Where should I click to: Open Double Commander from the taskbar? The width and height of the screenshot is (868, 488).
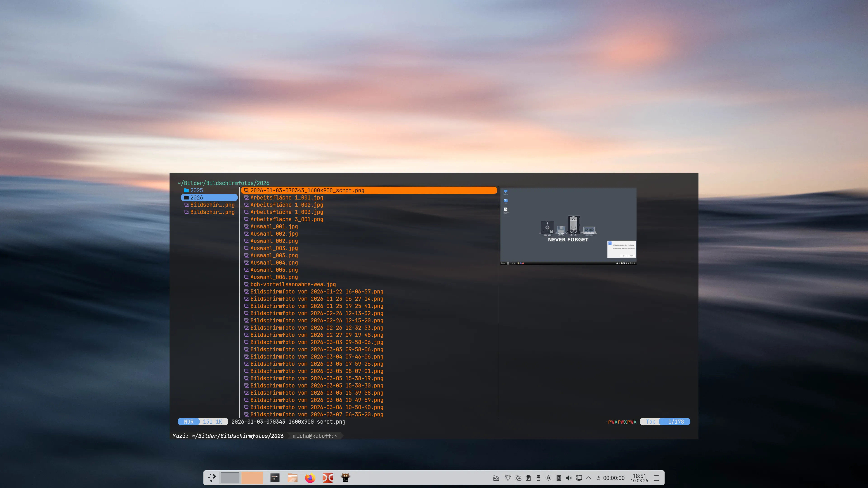tap(328, 478)
